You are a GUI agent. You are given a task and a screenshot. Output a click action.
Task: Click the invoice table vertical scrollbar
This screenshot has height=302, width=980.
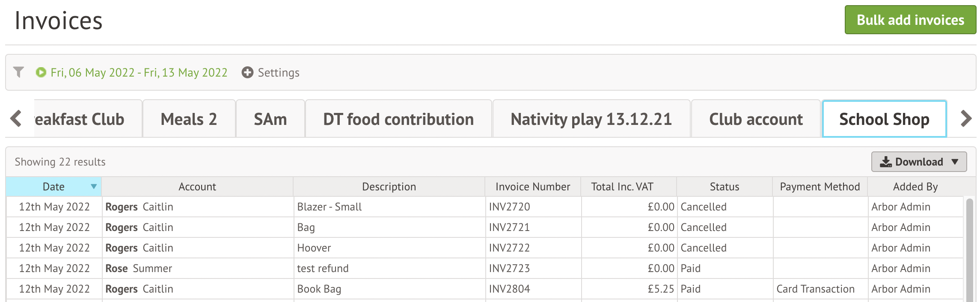[x=969, y=249]
